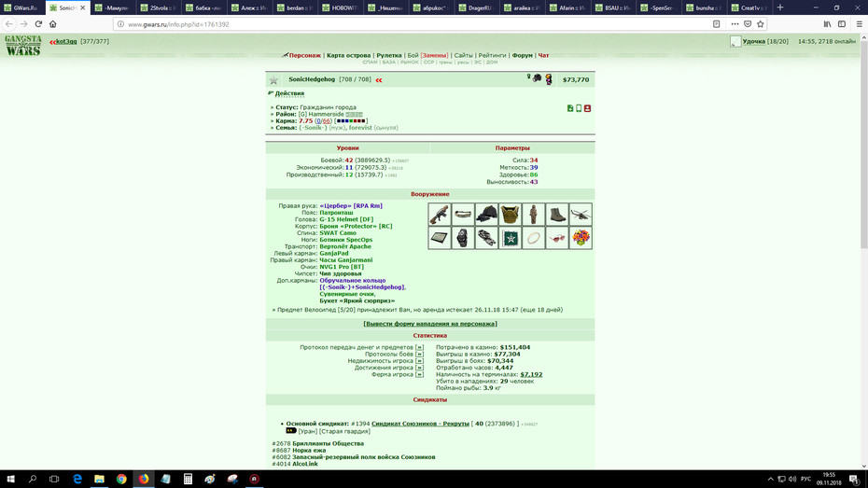868x488 pixels.
Task: Open the Бриллианты Общества syndicate link
Action: pos(328,444)
